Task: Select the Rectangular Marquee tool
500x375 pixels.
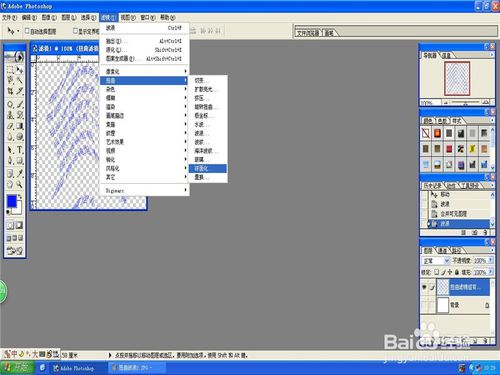Action: pyautogui.click(x=10, y=70)
